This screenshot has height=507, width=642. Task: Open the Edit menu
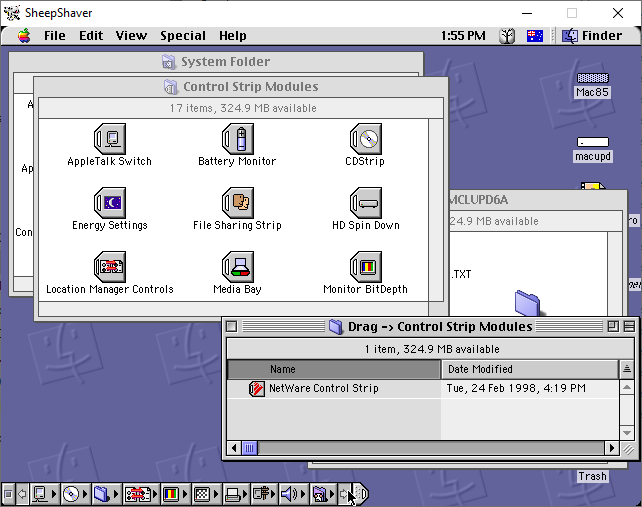[x=91, y=36]
